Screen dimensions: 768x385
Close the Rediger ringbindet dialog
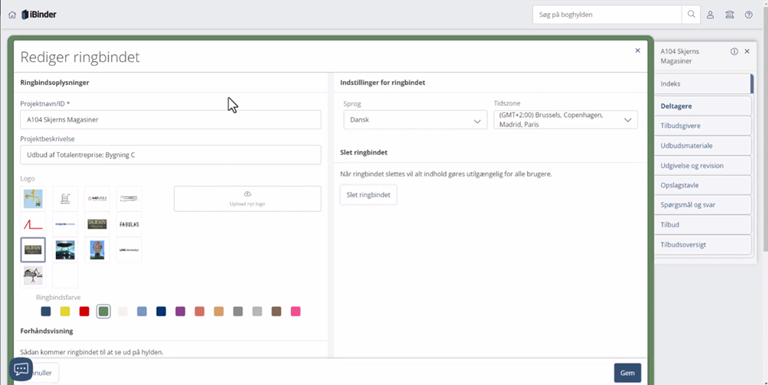pos(638,50)
